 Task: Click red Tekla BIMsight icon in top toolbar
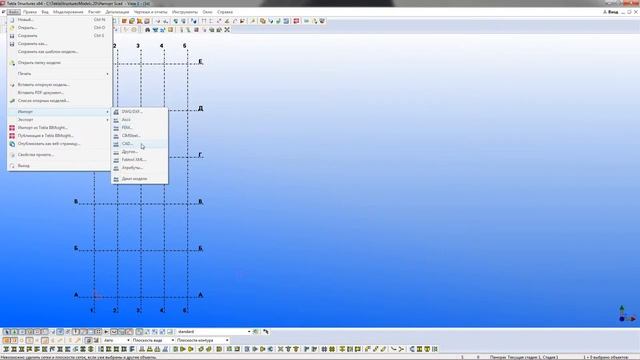296,21
